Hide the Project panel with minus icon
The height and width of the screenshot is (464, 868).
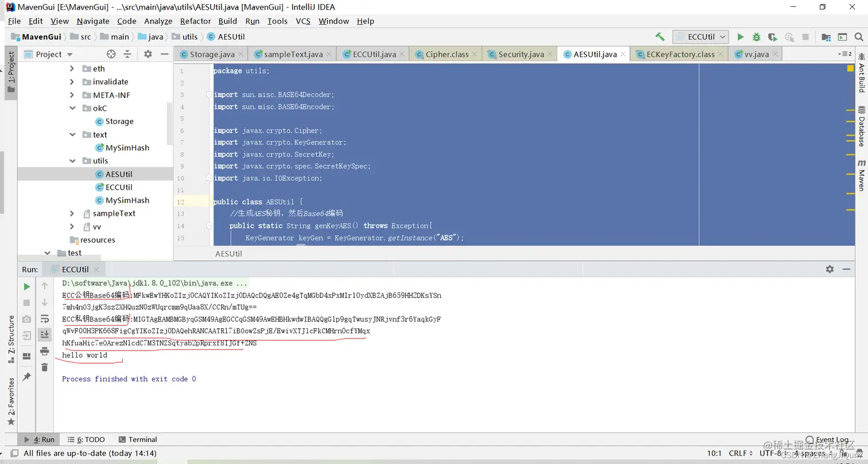(x=164, y=54)
